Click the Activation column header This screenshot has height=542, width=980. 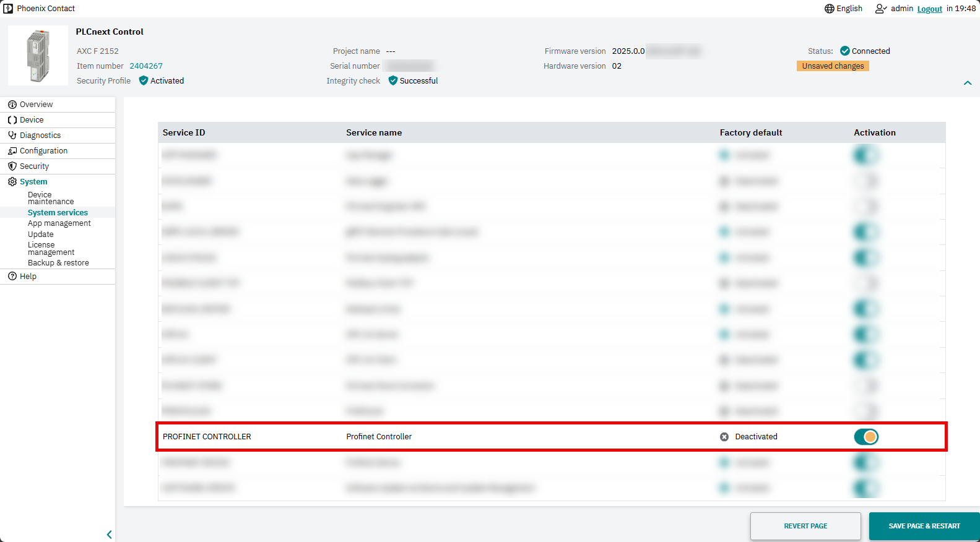875,132
